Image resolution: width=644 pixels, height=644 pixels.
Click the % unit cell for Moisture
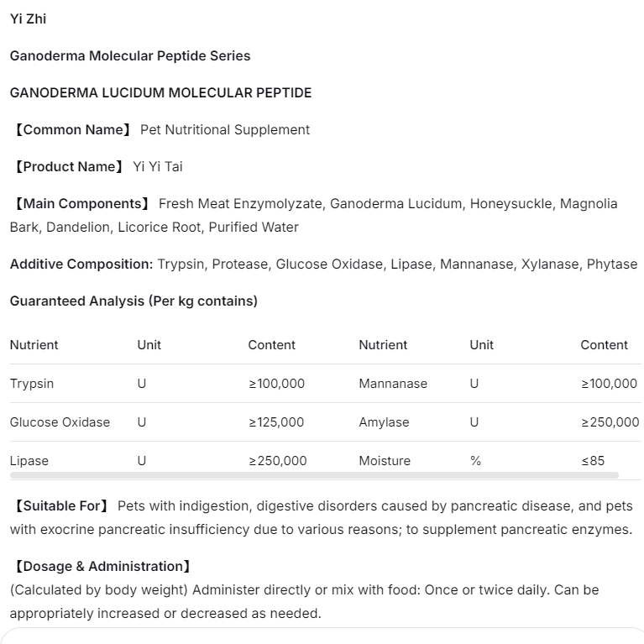(x=475, y=461)
